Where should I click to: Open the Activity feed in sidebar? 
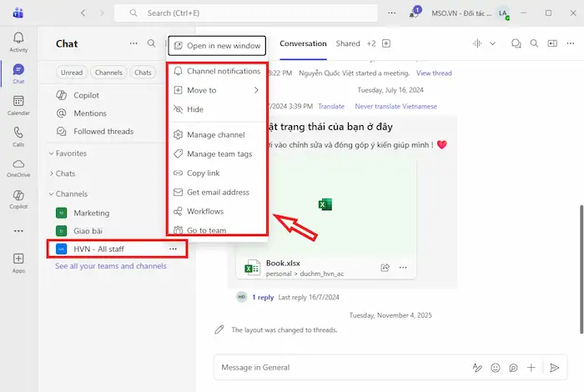pyautogui.click(x=18, y=41)
